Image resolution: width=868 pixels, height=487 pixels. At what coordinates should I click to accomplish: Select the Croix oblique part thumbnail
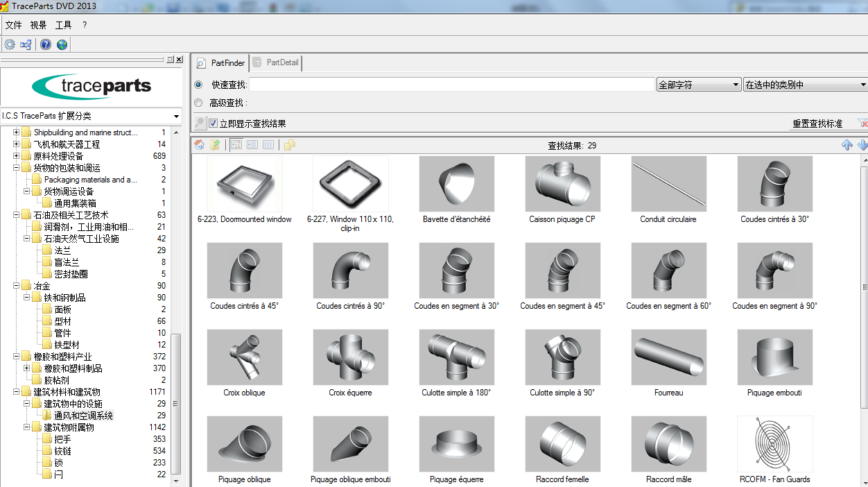[244, 357]
